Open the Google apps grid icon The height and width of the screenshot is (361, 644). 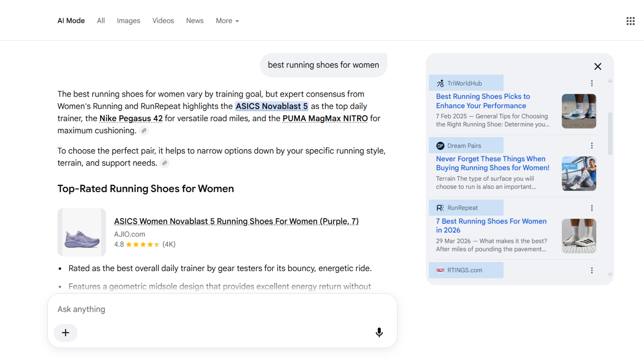tap(631, 21)
